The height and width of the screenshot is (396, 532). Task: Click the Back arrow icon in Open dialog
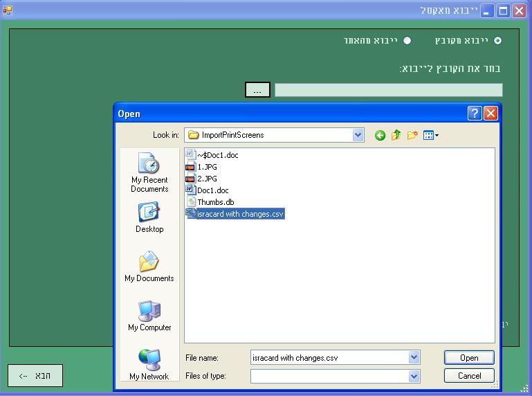click(380, 136)
